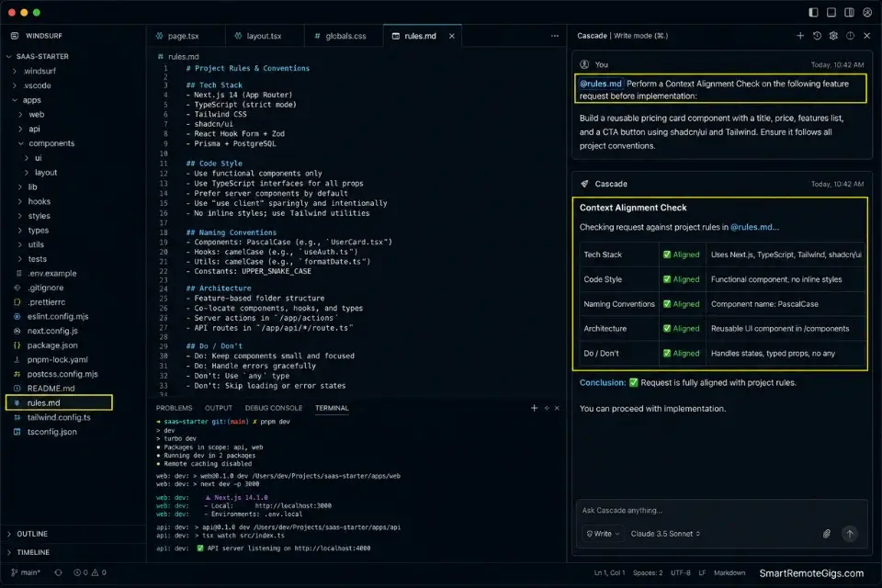Image resolution: width=882 pixels, height=588 pixels.
Task: Toggle secondary sidebar layout icon in title bar
Action: pos(849,12)
